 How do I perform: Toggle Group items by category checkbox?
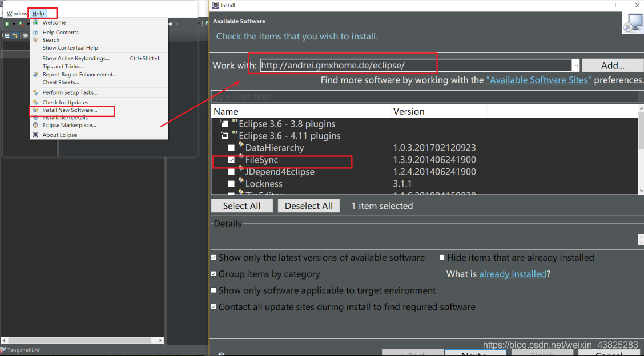tap(214, 274)
